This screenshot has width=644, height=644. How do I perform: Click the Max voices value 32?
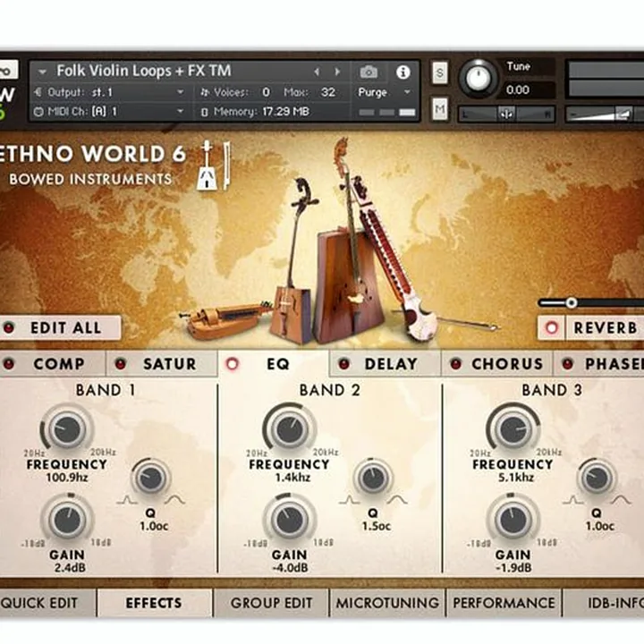328,92
